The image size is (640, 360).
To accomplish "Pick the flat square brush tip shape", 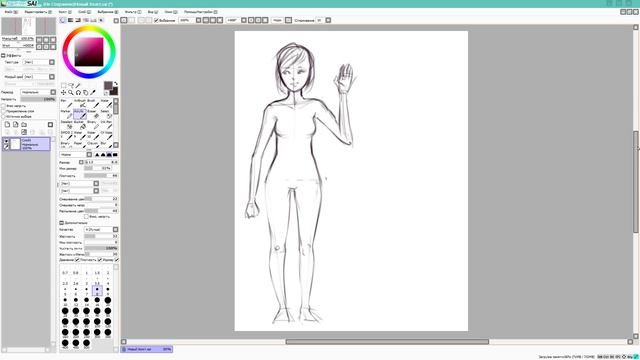I will pyautogui.click(x=115, y=155).
